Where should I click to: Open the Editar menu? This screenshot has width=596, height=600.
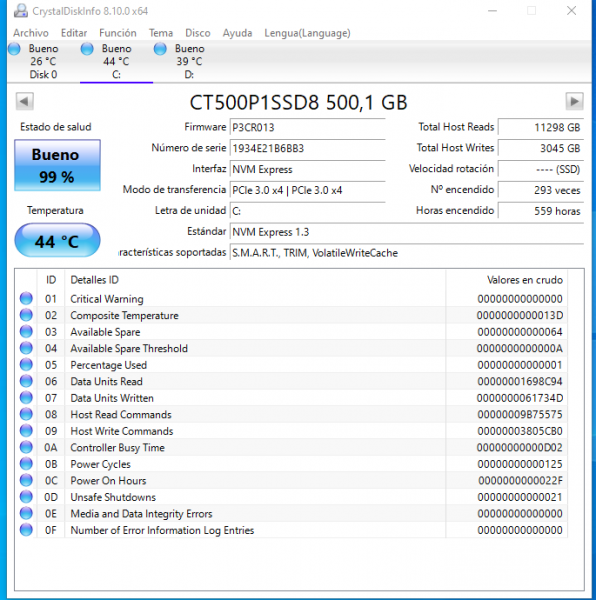[x=74, y=33]
